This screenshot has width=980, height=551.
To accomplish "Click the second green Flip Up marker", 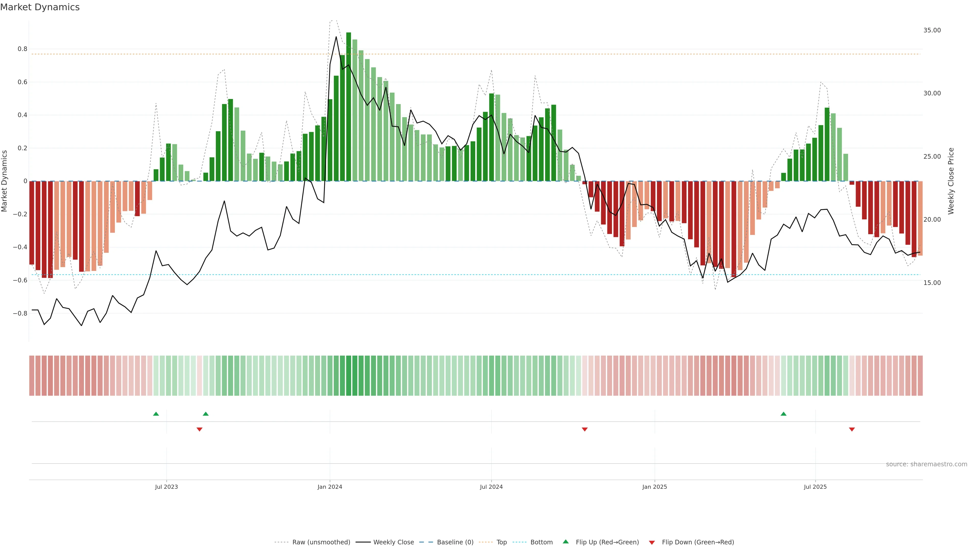I will coord(206,414).
